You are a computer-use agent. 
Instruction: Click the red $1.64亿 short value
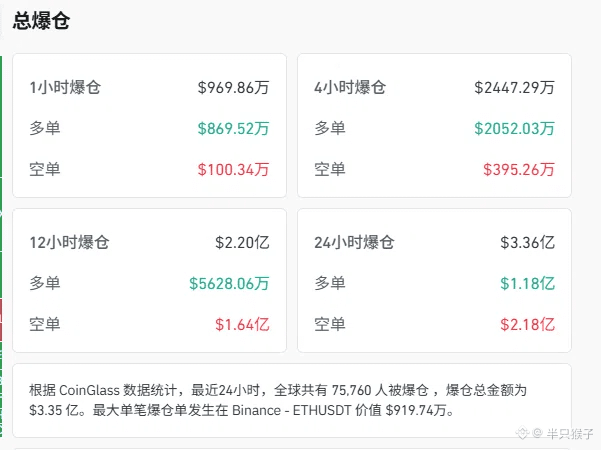[242, 325]
